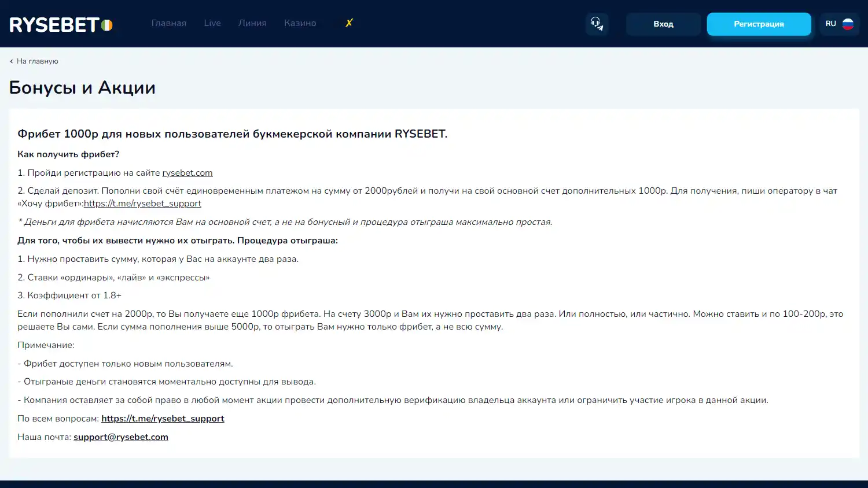The image size is (868, 488).
Task: Click the RYSEBET logo
Action: 61,24
